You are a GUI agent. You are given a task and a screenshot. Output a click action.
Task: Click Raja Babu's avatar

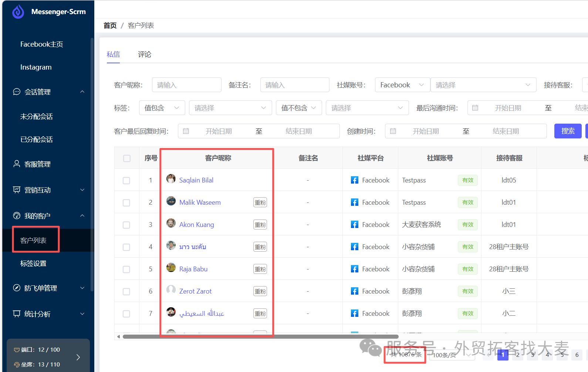point(171,268)
